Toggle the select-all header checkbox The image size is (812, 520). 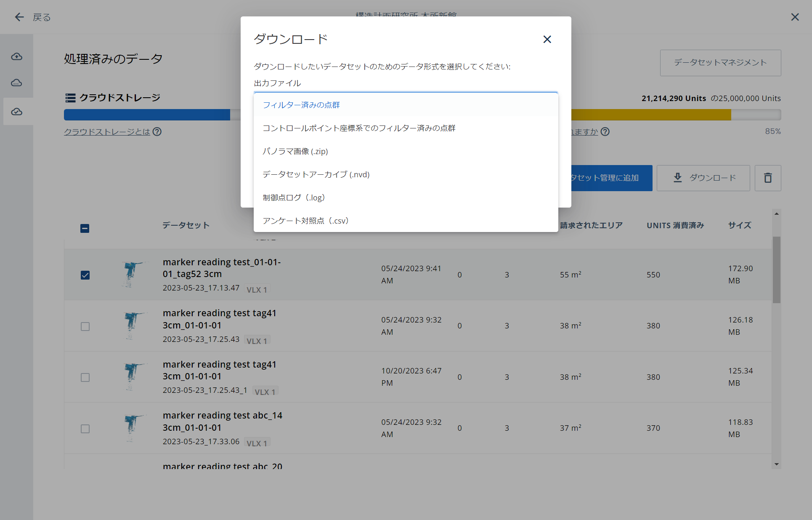click(x=85, y=228)
